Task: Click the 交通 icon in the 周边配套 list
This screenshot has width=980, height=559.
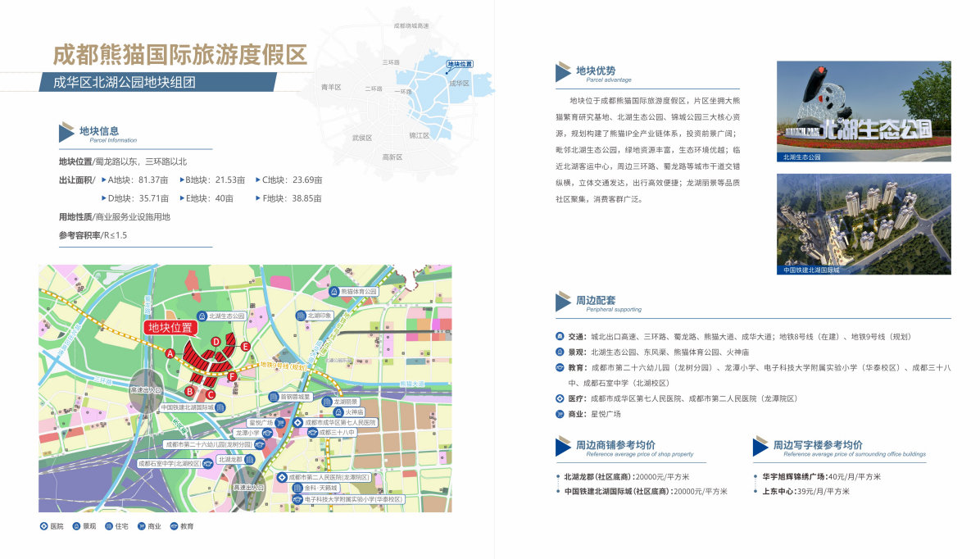Action: tap(560, 336)
